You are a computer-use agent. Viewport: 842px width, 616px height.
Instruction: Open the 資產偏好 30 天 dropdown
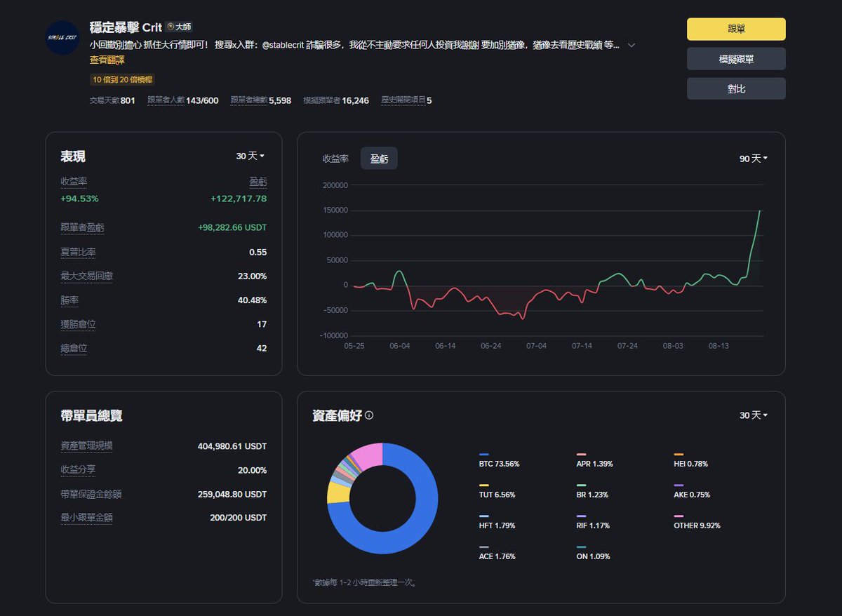click(754, 415)
